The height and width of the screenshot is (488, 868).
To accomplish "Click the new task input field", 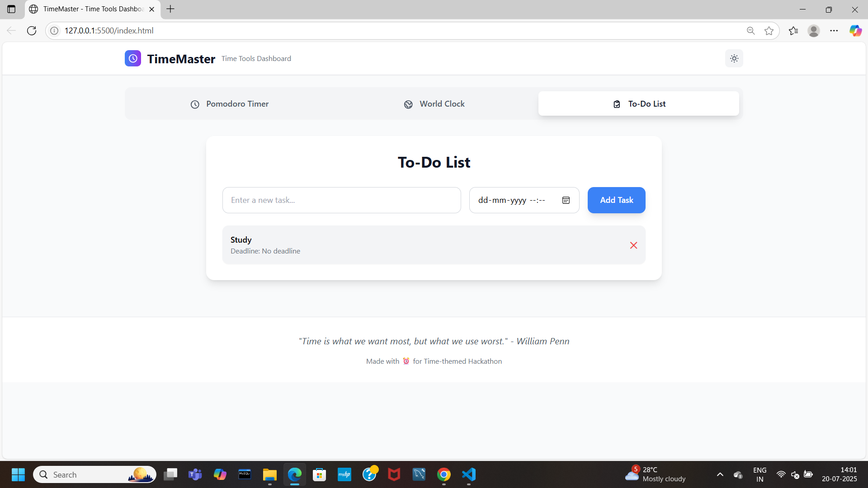I will [341, 200].
